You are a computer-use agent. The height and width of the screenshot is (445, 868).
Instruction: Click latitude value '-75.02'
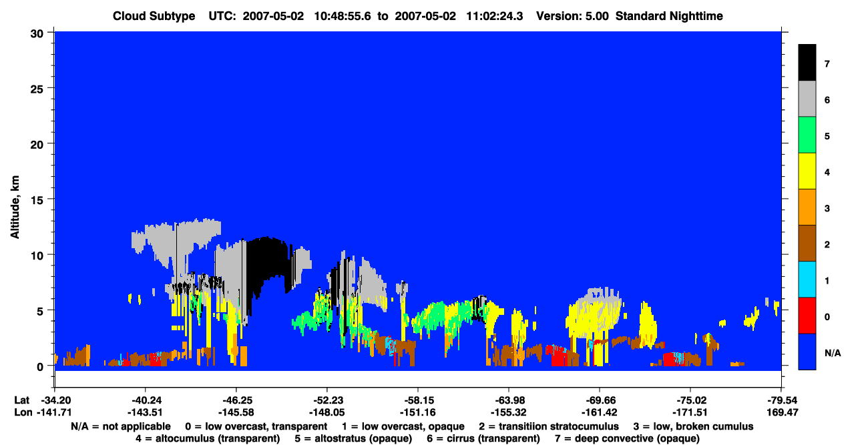[x=690, y=400]
